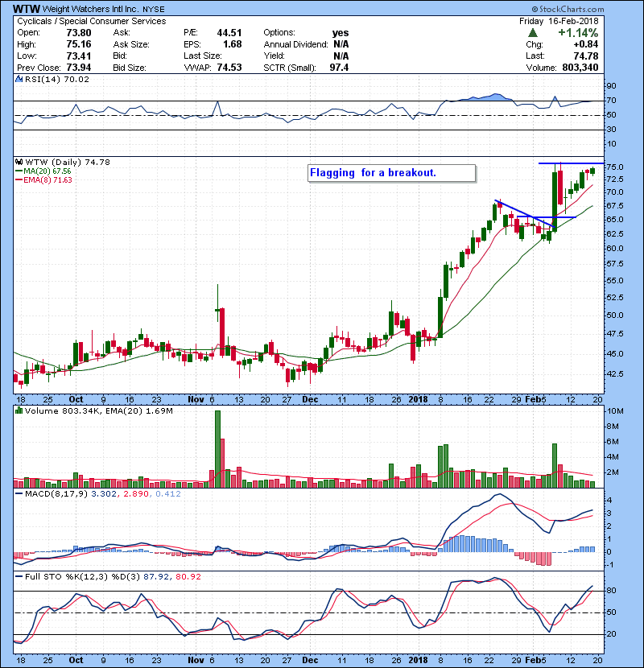Click the red legend dash before EMA(8)
Viewport: 644px width, 668px height.
point(19,180)
